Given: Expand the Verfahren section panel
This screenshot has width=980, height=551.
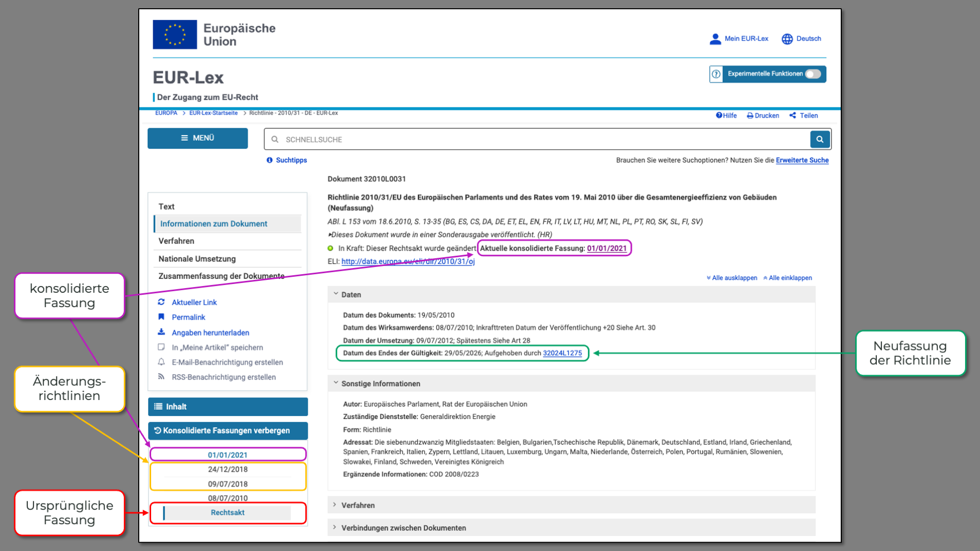Looking at the screenshot, I should click(x=571, y=505).
